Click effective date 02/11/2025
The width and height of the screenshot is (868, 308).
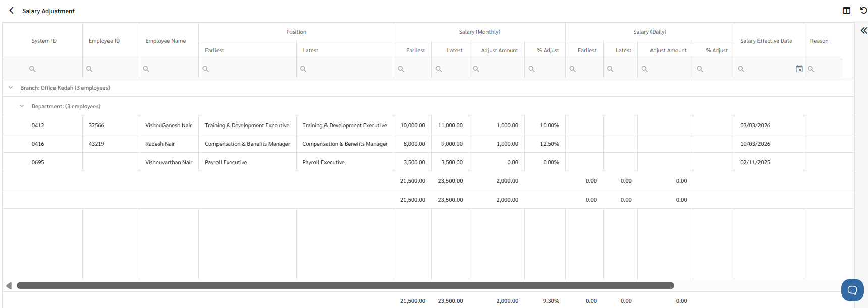click(x=755, y=162)
